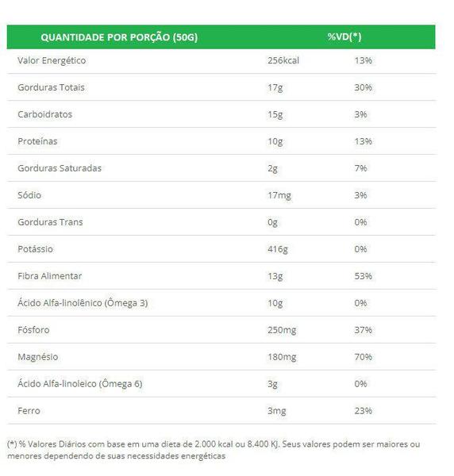Select Ácido Alfa-linoleico (Ômega 6) label

pos(80,384)
